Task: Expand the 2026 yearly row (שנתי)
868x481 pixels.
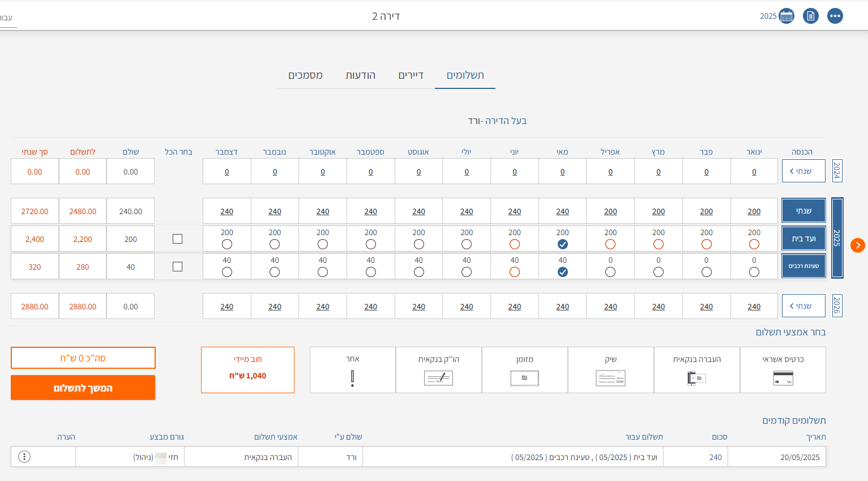Action: pyautogui.click(x=803, y=306)
